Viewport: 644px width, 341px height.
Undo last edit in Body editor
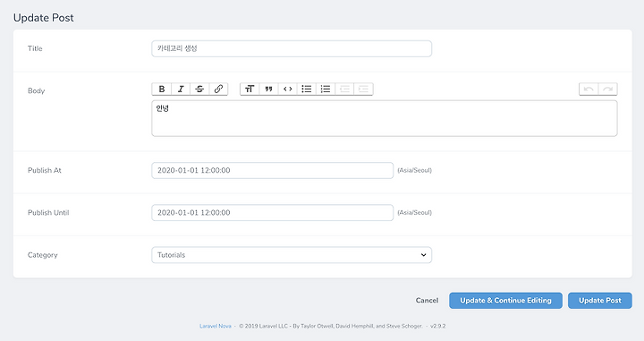[x=589, y=89]
